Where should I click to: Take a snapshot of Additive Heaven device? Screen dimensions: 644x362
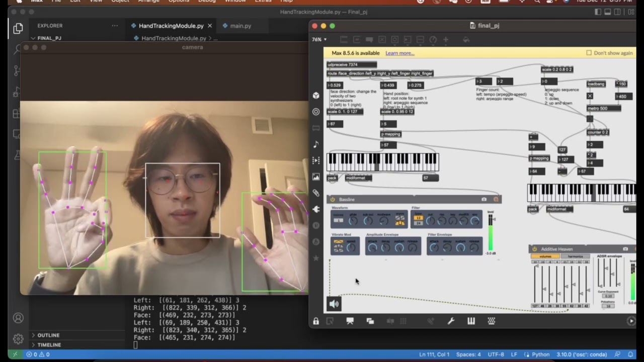625,249
